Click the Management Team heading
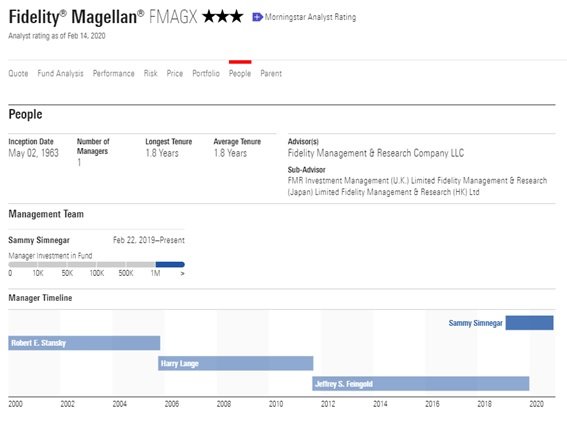 pos(46,214)
